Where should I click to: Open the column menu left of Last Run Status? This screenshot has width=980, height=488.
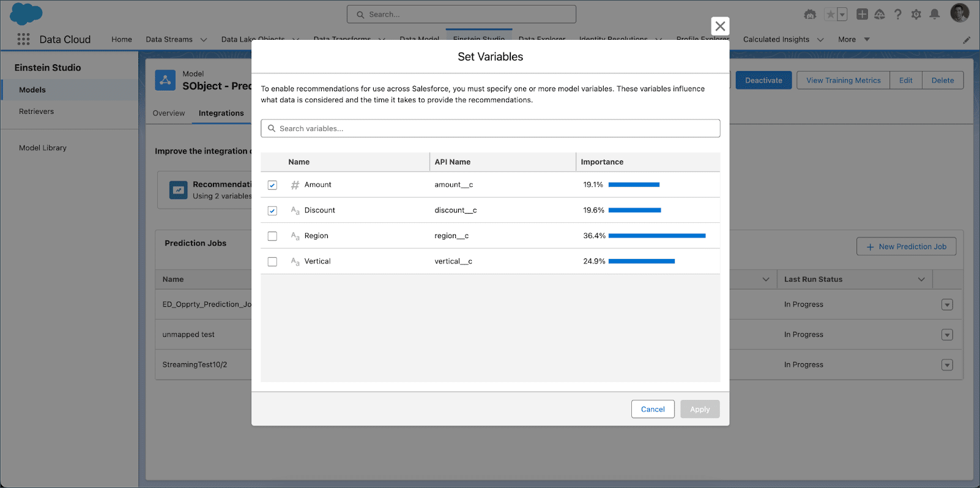(766, 279)
